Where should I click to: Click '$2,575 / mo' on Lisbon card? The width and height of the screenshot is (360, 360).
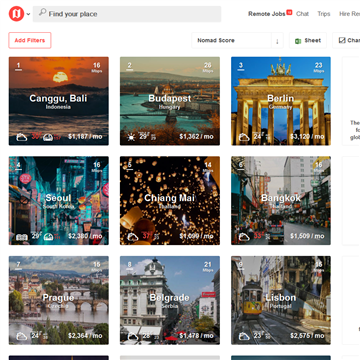tap(307, 336)
